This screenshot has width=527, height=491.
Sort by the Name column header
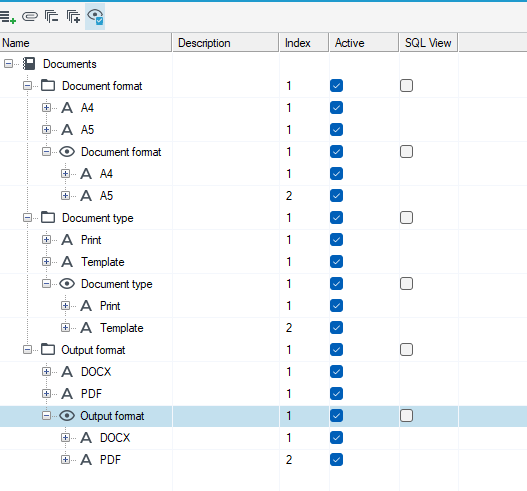coord(86,43)
